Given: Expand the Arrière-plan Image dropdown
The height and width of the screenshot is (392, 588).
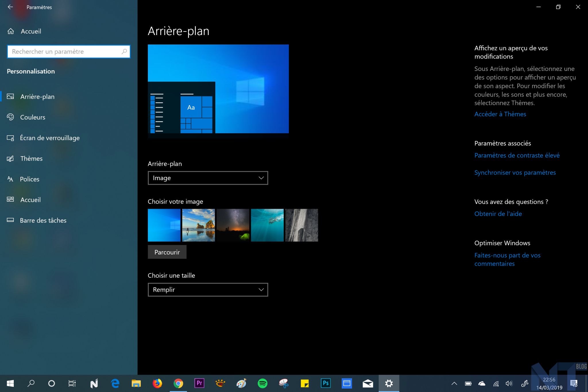Looking at the screenshot, I should click(x=208, y=178).
